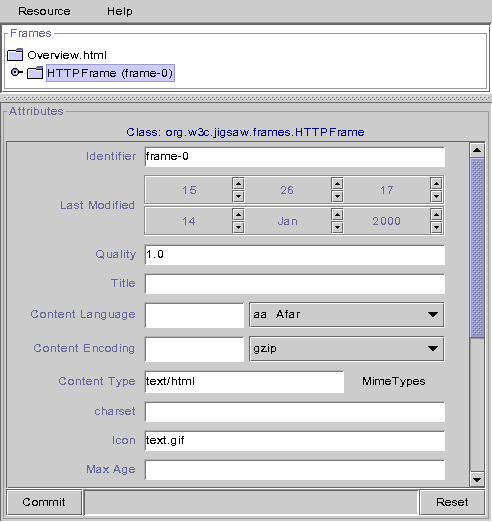Decrease the day value 14 using down arrow
492x522 pixels.
[238, 228]
